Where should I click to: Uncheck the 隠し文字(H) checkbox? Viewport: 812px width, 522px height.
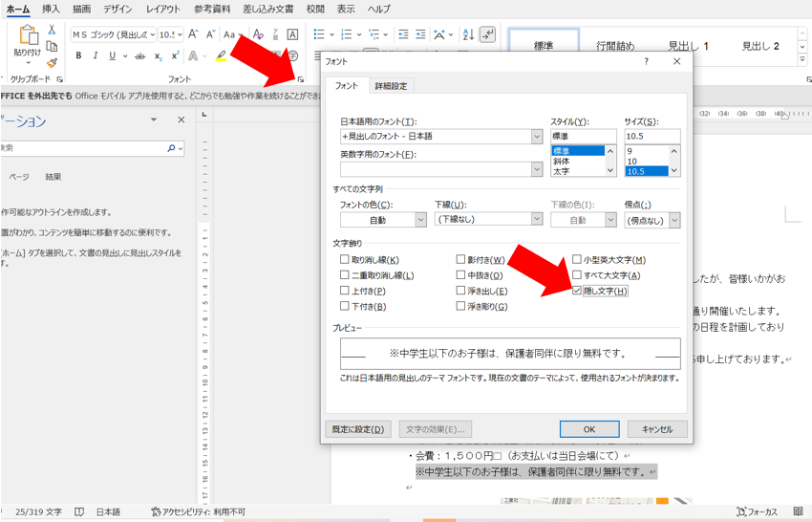(577, 291)
